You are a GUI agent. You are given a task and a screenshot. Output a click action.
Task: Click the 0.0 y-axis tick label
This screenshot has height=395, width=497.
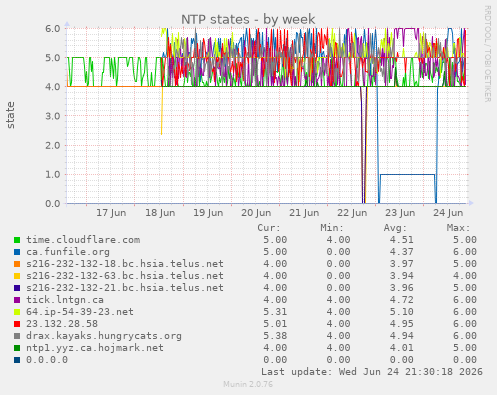53,203
